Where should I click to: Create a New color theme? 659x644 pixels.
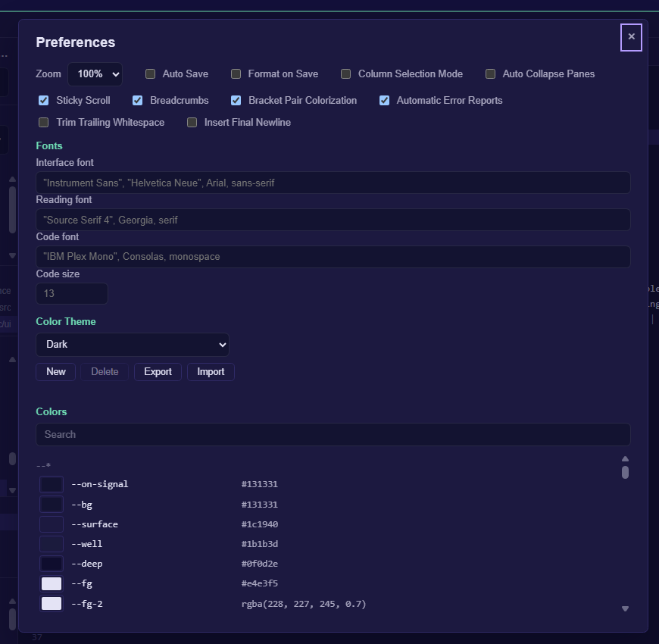tap(55, 372)
